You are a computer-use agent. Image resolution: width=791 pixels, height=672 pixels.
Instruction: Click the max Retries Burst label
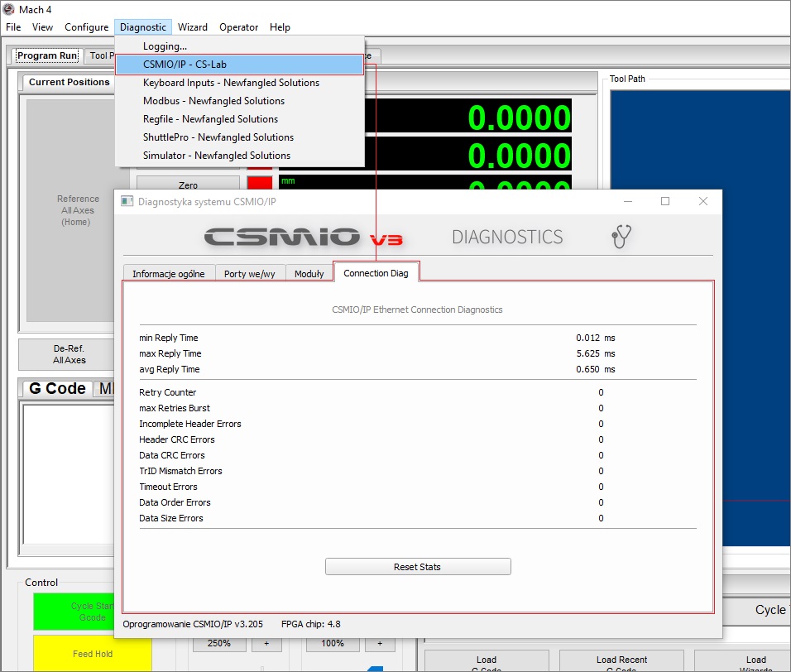(175, 408)
